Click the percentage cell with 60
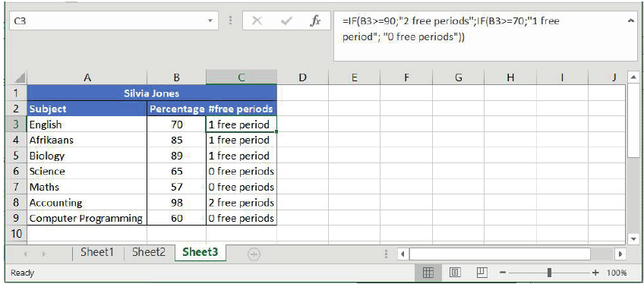644x284 pixels. point(177,218)
